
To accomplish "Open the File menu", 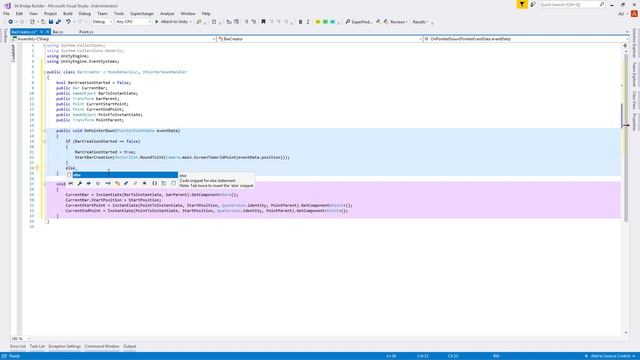I will [x=6, y=13].
